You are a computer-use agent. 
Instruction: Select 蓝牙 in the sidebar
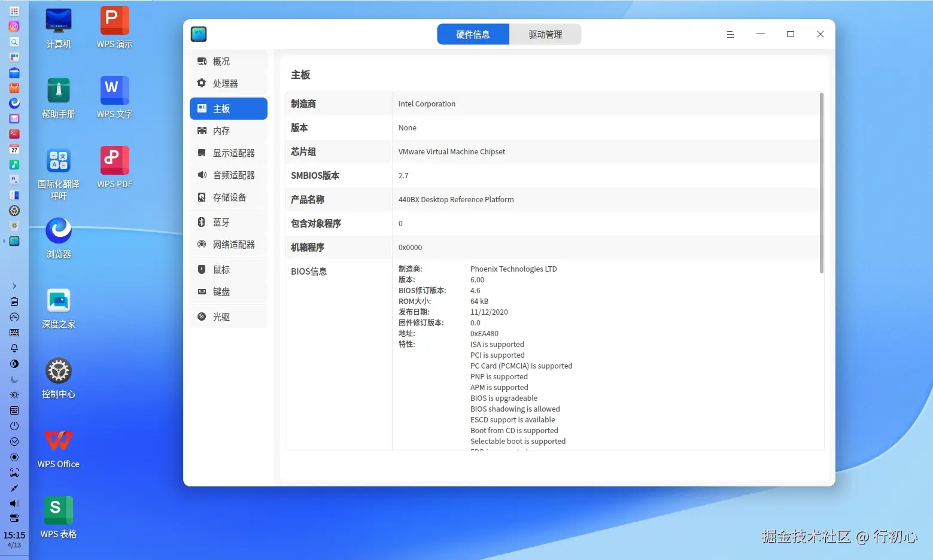point(229,223)
